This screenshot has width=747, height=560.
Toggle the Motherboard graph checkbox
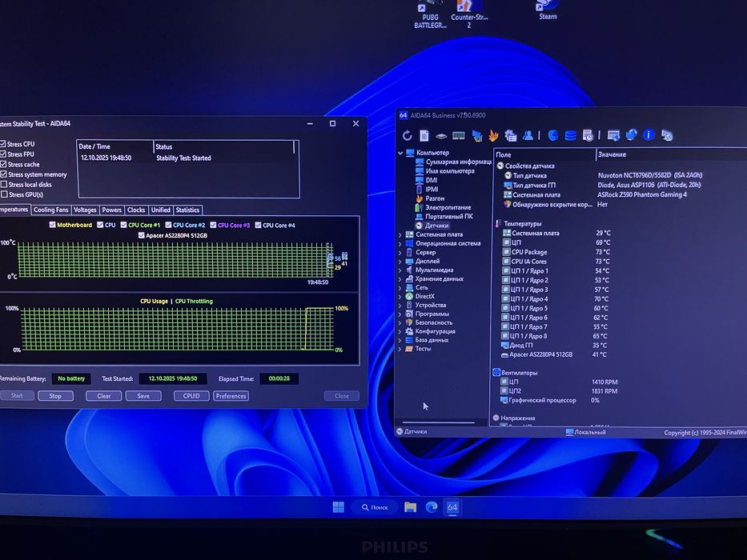click(x=52, y=225)
